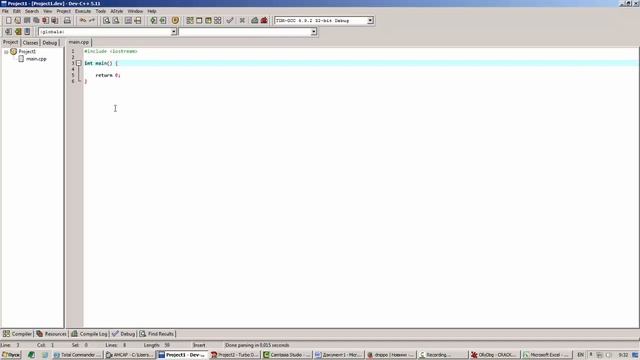Select the main.cpp editor tab

(79, 42)
